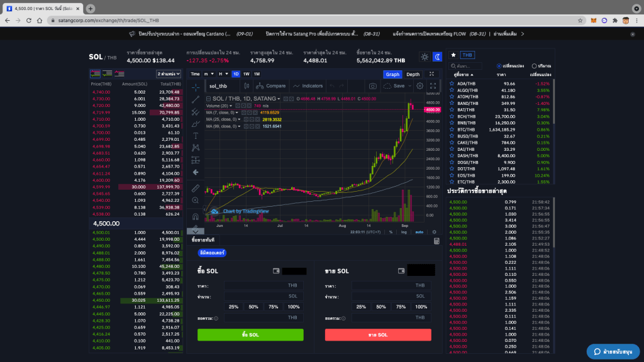This screenshot has height=362, width=644.
Task: Open the decimal places dropdown in order book
Action: point(168,74)
